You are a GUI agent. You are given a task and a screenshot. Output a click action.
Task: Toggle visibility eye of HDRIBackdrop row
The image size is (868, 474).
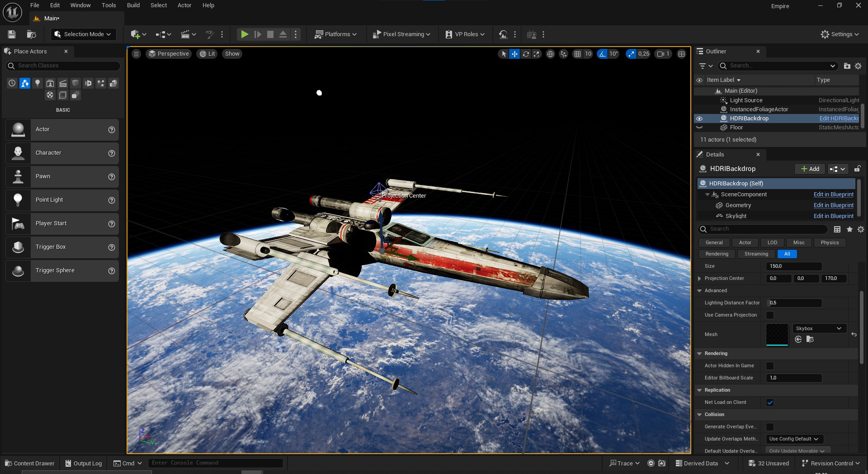[699, 118]
